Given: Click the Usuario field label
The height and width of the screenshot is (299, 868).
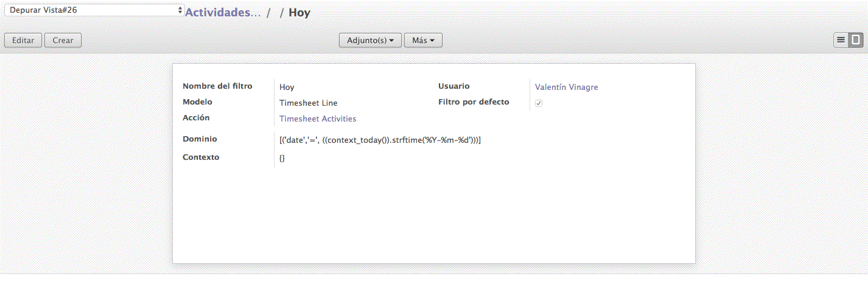Looking at the screenshot, I should [x=454, y=86].
